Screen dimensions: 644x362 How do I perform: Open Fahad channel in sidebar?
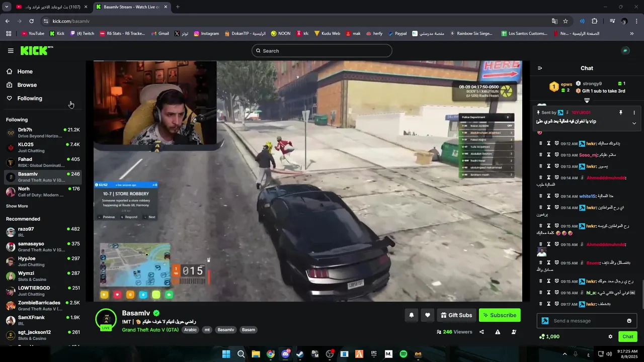pyautogui.click(x=43, y=162)
